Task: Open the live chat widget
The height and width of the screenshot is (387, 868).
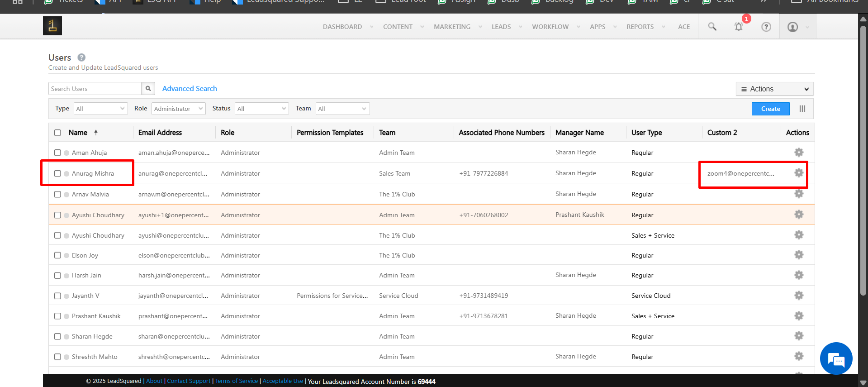Action: [836, 358]
